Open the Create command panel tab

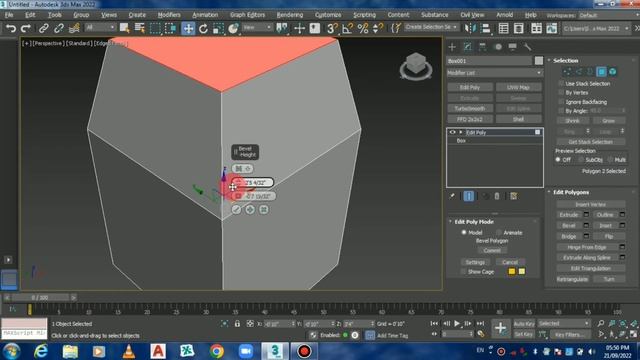point(452,47)
